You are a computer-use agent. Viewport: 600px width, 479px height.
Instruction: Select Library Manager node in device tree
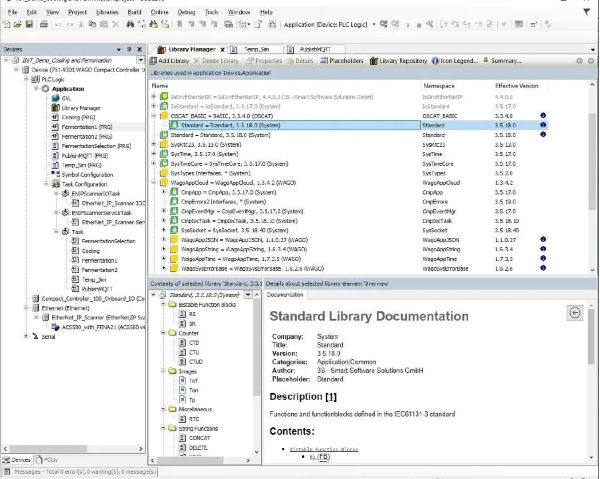point(81,108)
